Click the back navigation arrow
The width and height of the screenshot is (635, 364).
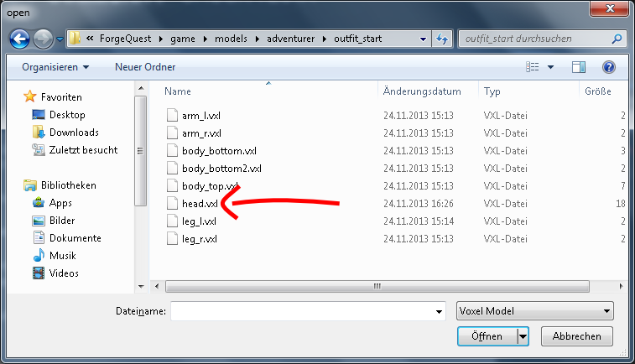click(x=20, y=38)
